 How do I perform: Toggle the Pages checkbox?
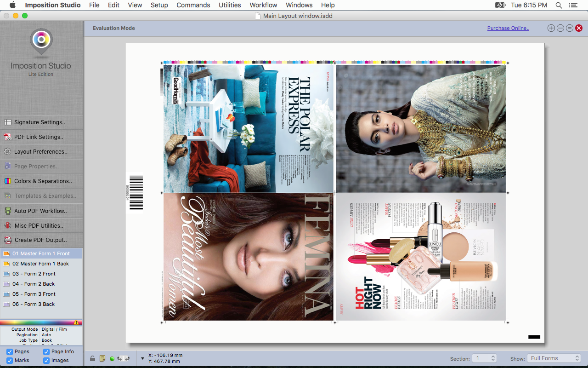(10, 351)
